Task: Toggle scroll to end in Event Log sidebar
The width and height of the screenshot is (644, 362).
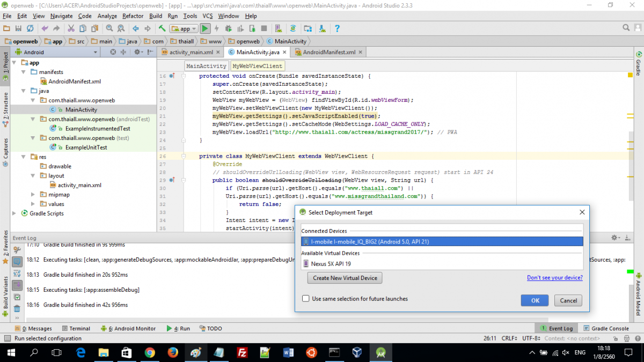Action: tap(17, 285)
